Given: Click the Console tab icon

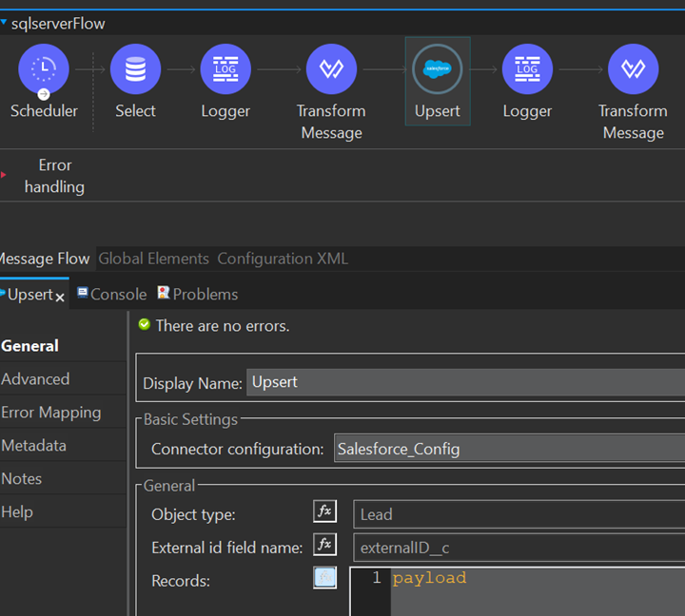Looking at the screenshot, I should [x=82, y=293].
